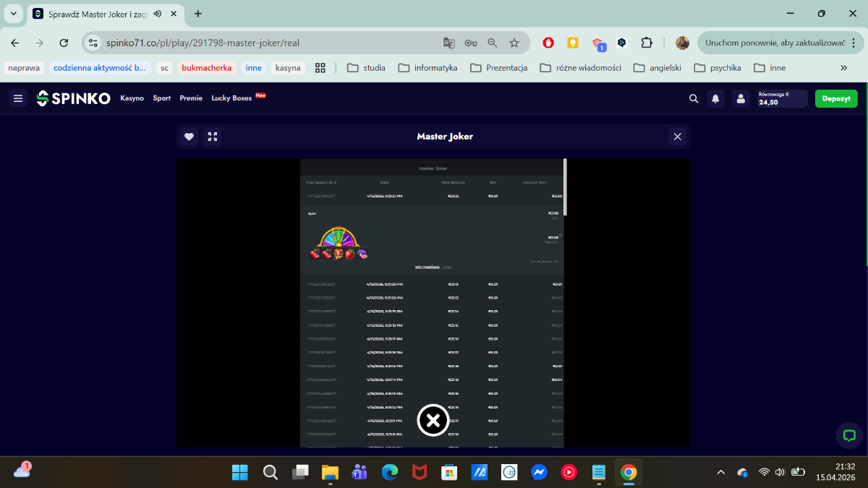Switch to the Lines view
Image resolution: width=868 pixels, height=488 pixels.
pyautogui.click(x=446, y=267)
